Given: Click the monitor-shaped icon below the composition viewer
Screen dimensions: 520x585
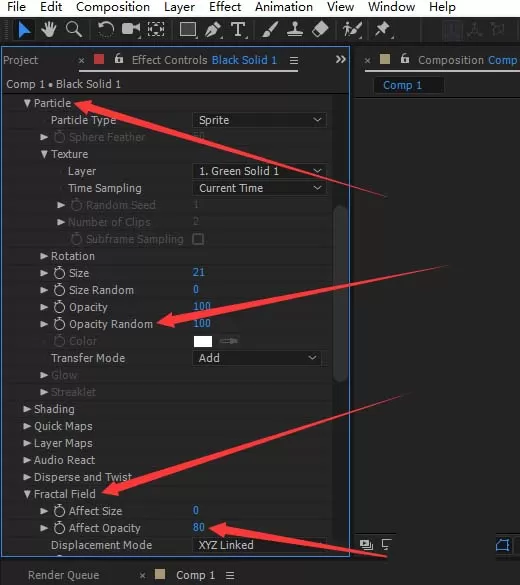Looking at the screenshot, I should (386, 545).
